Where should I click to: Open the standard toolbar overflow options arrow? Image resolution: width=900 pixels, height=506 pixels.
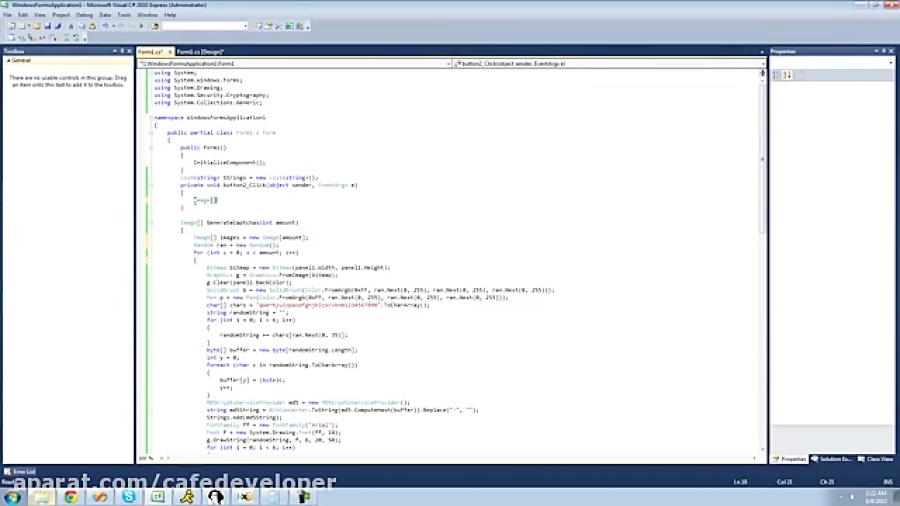coord(308,27)
